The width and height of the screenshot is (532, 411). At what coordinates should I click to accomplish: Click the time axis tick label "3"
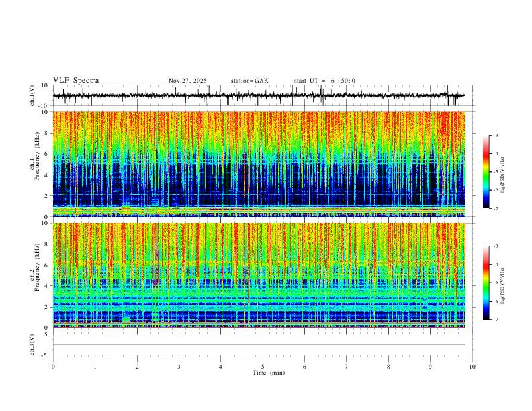179,367
